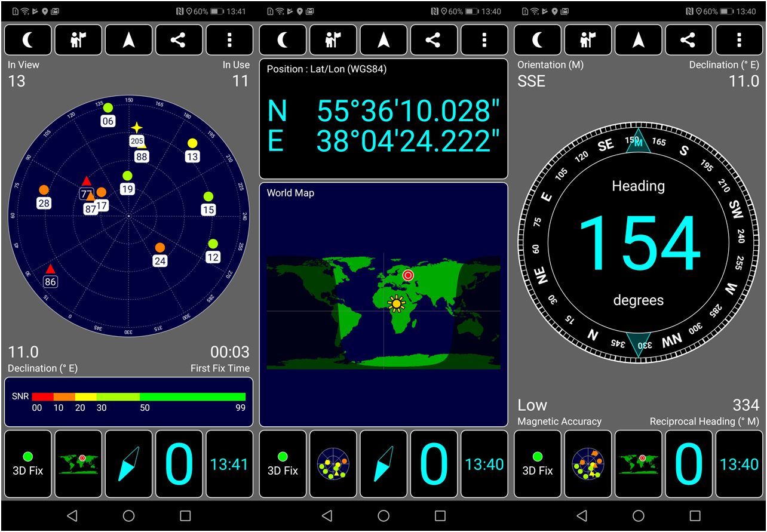Tap the SNR color scale bar
The width and height of the screenshot is (767, 532).
[x=139, y=396]
